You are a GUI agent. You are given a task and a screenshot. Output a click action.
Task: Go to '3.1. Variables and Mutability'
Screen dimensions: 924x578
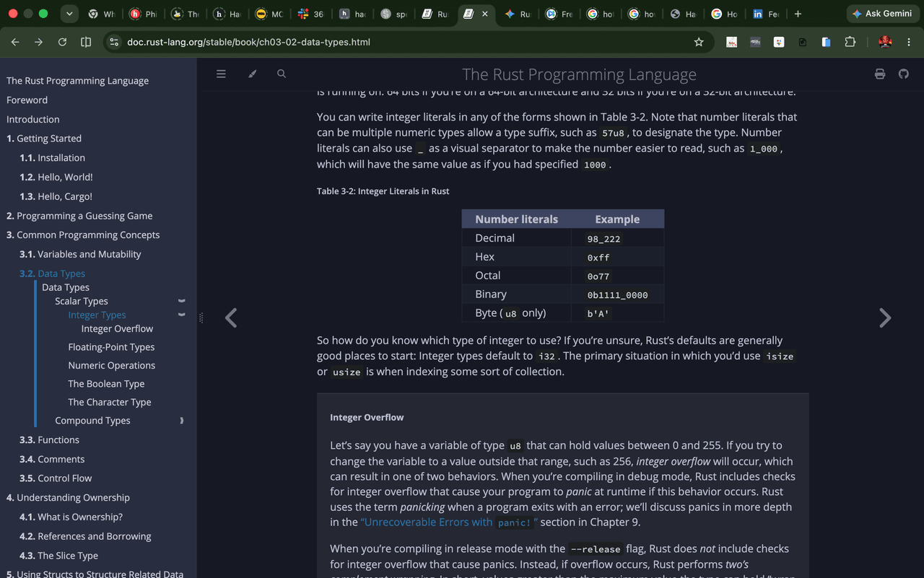pyautogui.click(x=80, y=254)
